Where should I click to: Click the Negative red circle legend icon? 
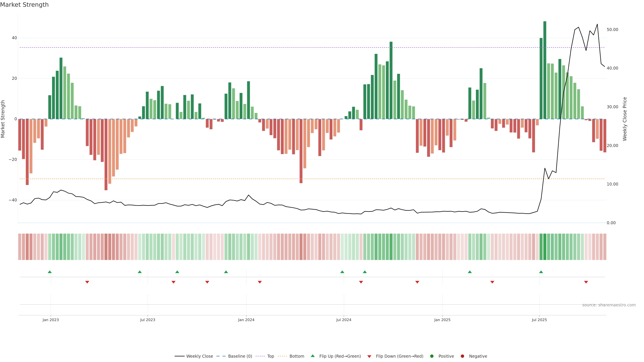click(x=462, y=356)
